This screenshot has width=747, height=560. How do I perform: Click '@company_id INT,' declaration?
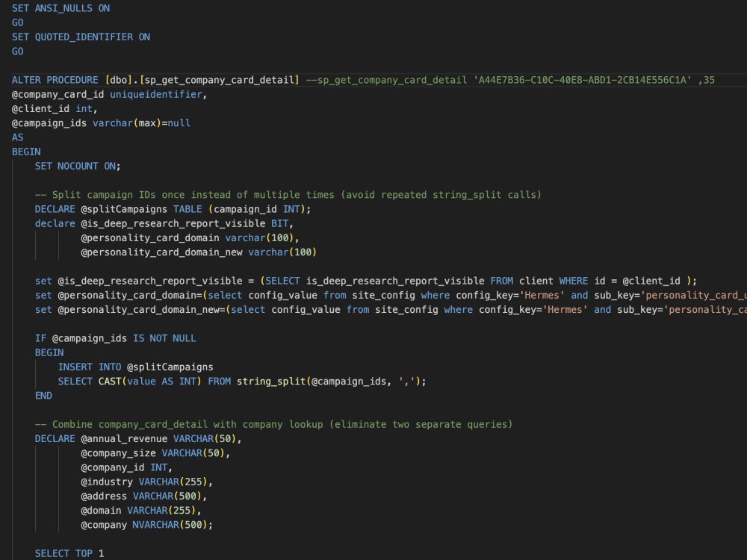pos(127,467)
